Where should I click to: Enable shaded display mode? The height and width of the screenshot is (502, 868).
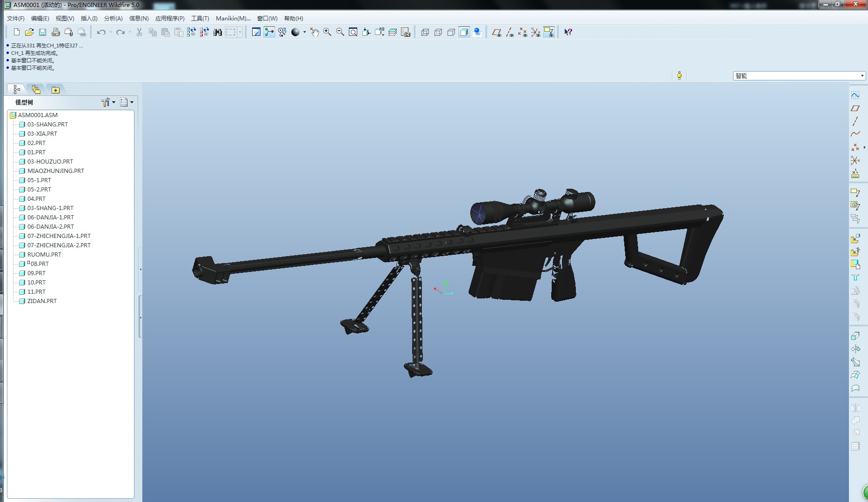[464, 33]
